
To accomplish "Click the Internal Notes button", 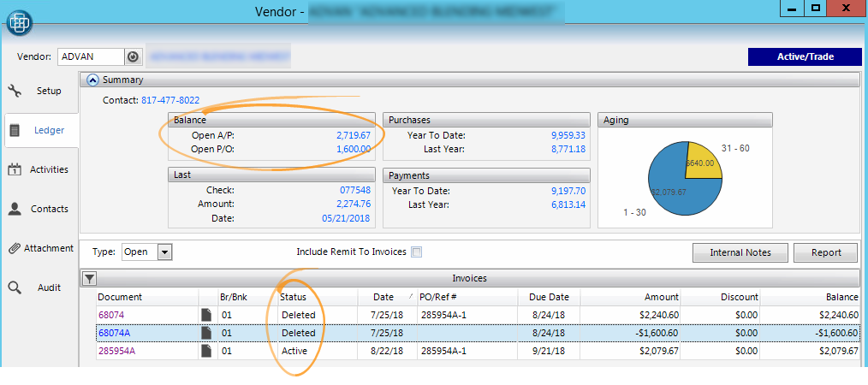I will click(740, 252).
